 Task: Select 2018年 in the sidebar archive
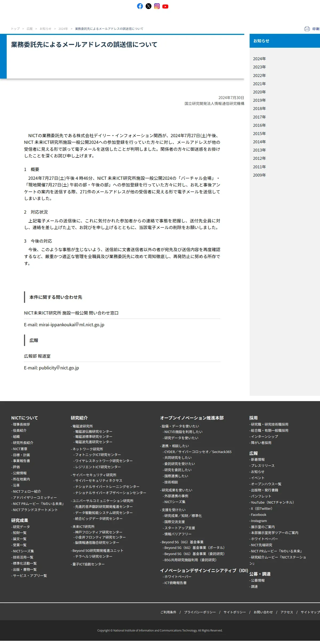click(x=259, y=109)
